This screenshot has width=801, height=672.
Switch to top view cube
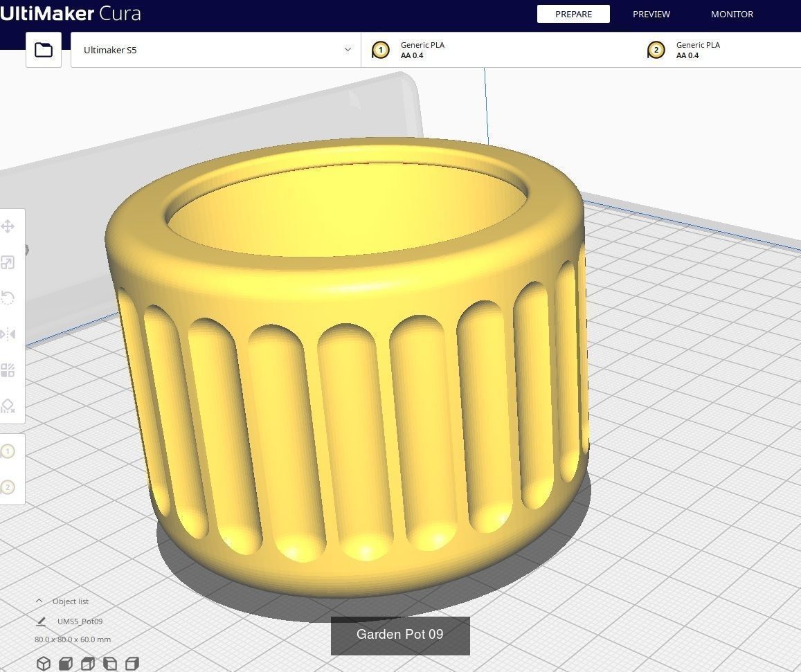click(x=88, y=663)
